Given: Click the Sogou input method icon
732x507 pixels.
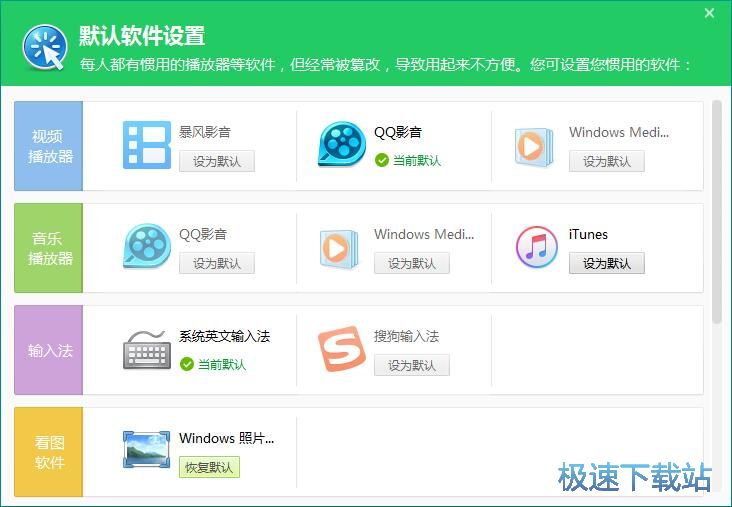Looking at the screenshot, I should click(x=341, y=349).
